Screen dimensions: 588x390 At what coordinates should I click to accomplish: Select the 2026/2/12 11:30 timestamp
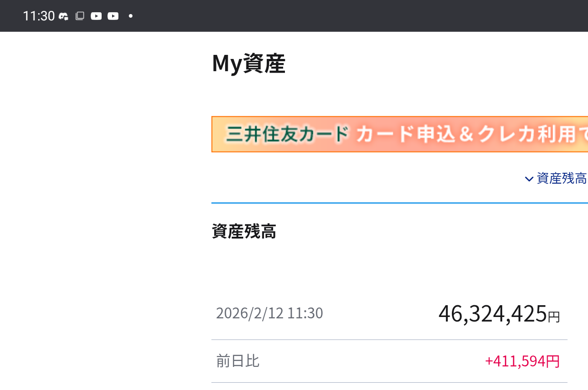pyautogui.click(x=269, y=313)
